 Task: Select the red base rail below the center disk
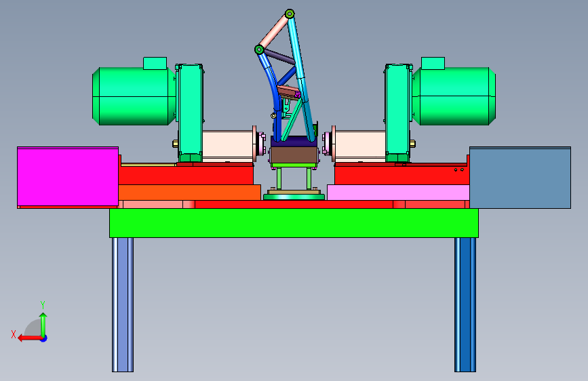tap(294, 204)
